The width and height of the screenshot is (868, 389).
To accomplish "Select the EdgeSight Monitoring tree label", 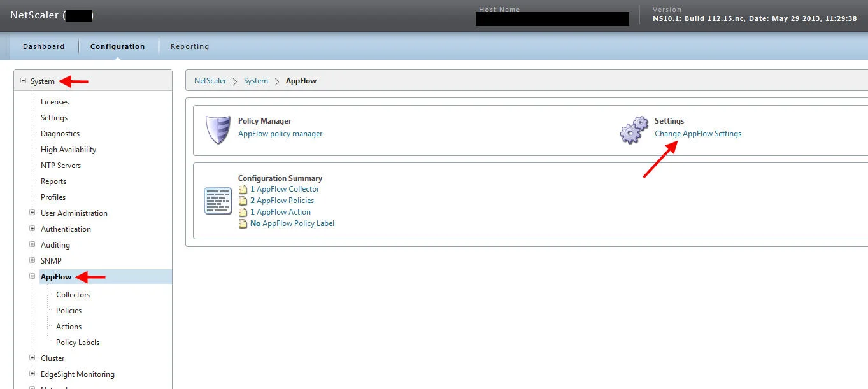I will (x=78, y=374).
